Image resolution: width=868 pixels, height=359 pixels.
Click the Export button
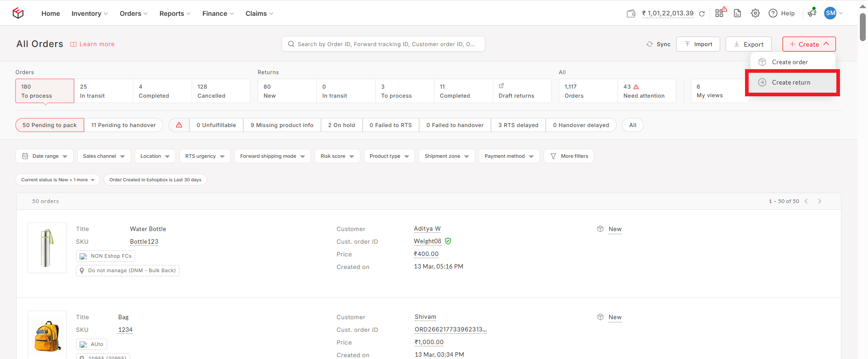pos(748,44)
